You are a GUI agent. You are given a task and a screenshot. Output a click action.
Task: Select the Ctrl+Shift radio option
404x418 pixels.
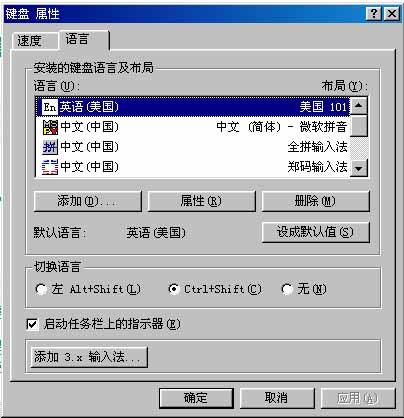[x=174, y=289]
